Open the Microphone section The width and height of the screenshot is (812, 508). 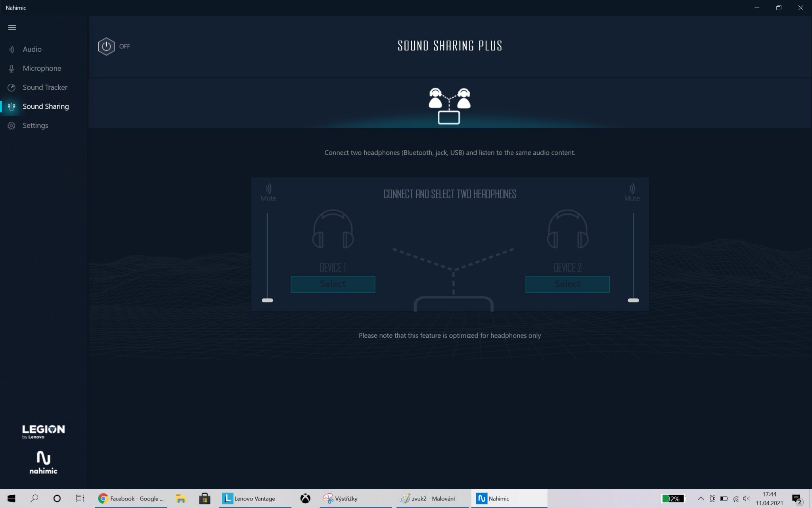42,68
